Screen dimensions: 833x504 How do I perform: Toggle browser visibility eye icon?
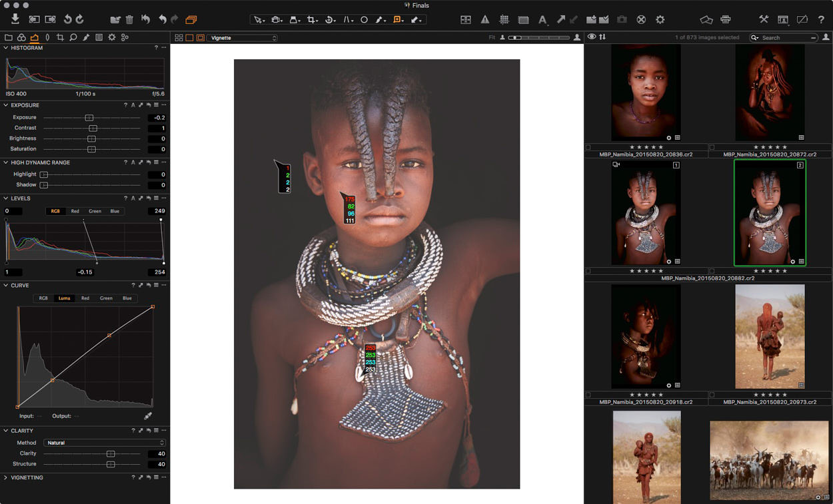(591, 37)
